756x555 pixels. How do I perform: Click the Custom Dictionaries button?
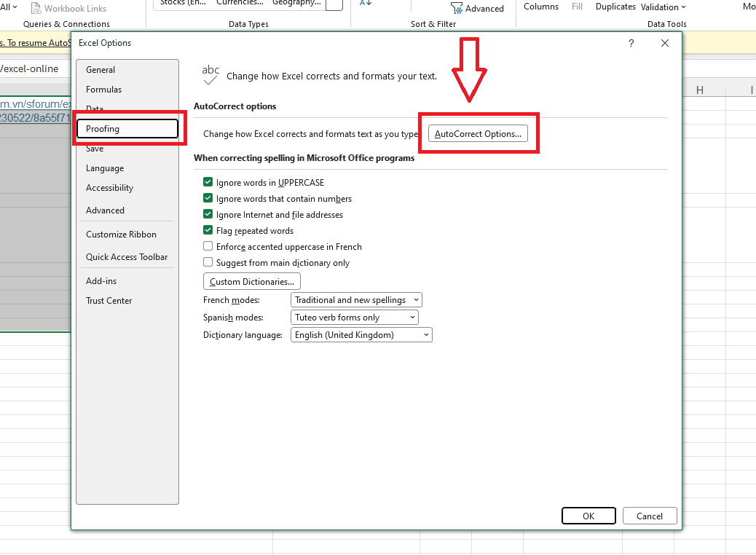pos(252,281)
